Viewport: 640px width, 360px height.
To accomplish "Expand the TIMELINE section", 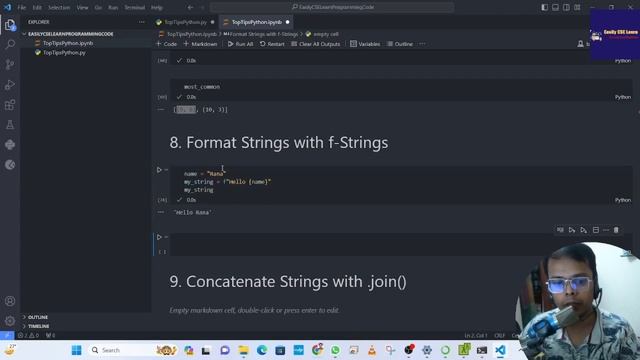I will (38, 326).
